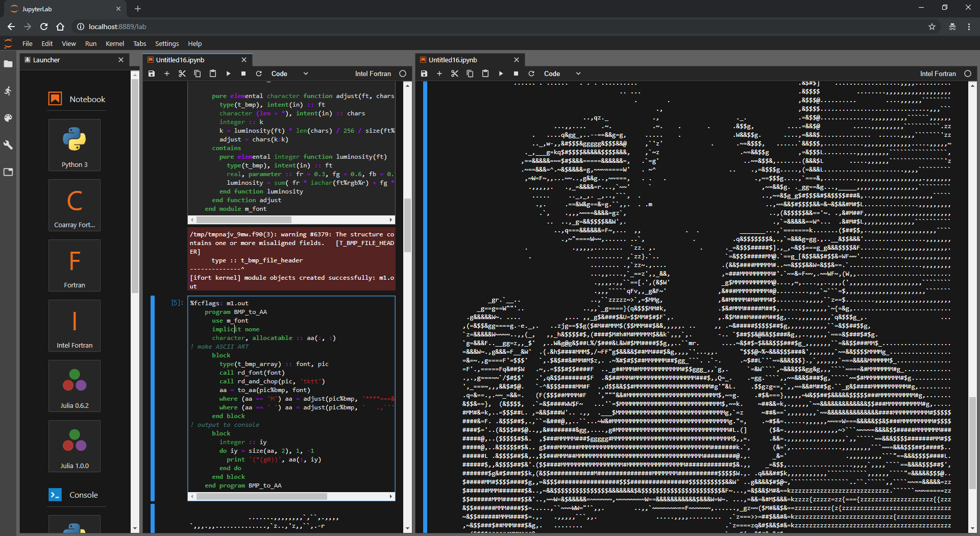Open the cell tools wrench icon

[x=8, y=145]
